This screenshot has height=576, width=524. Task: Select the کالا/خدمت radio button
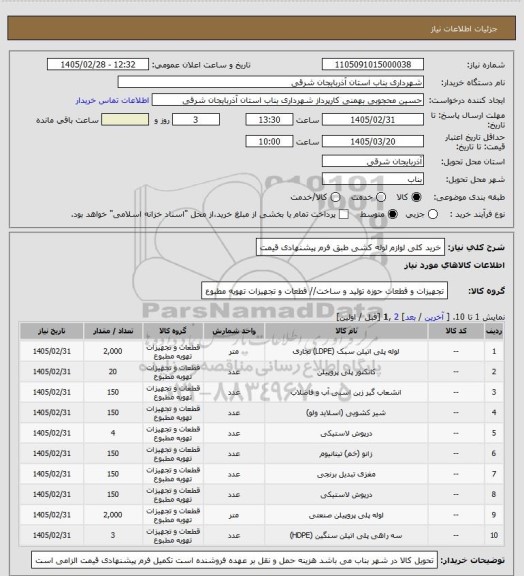(335, 197)
